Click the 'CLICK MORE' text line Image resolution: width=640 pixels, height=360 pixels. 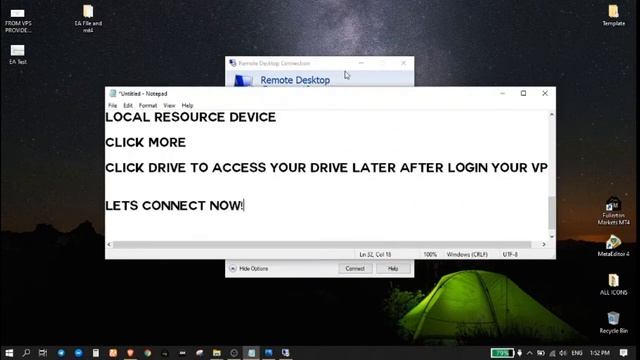tap(145, 142)
